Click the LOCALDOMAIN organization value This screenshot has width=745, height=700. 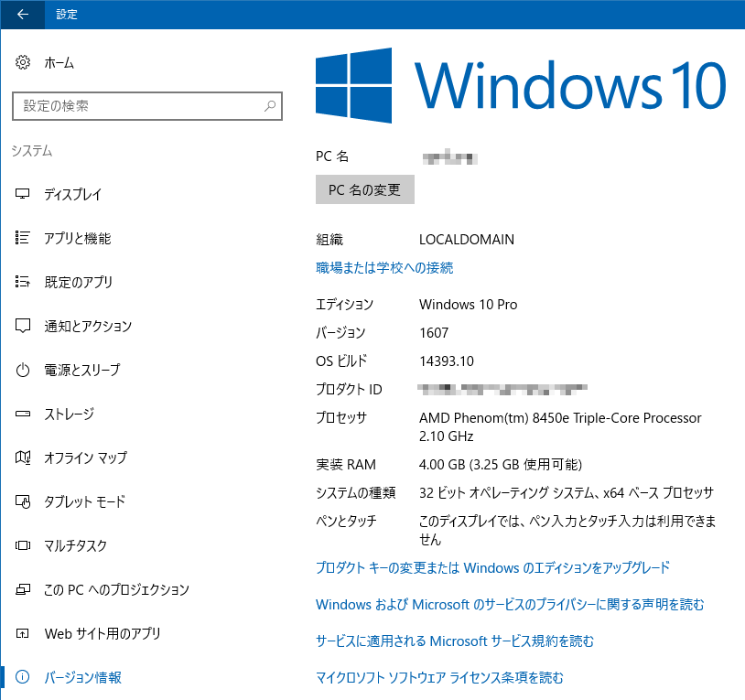467,240
